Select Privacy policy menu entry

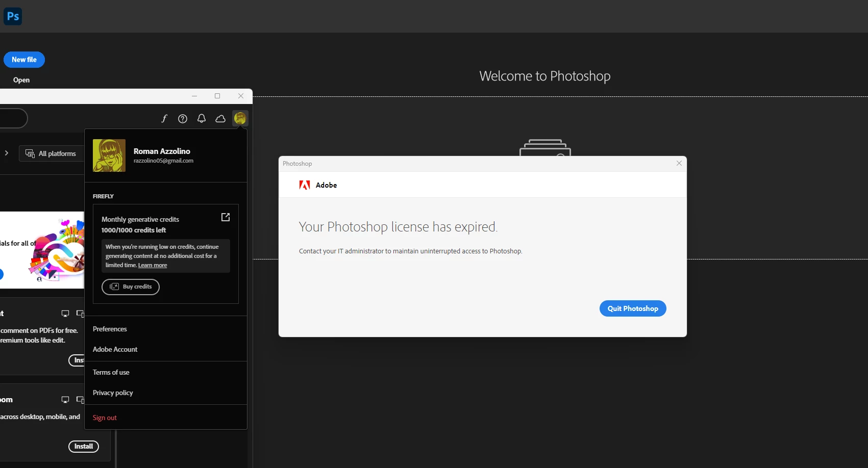pyautogui.click(x=113, y=393)
